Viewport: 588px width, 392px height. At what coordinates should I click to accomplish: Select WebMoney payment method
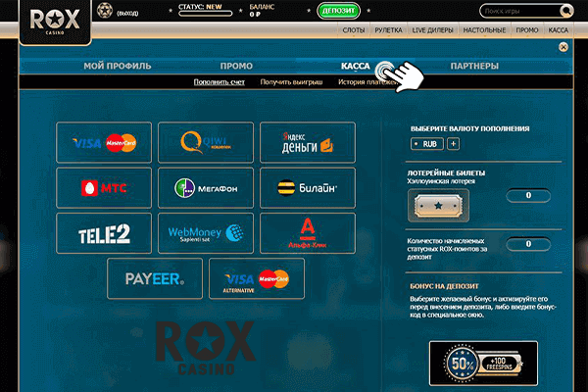coord(205,233)
